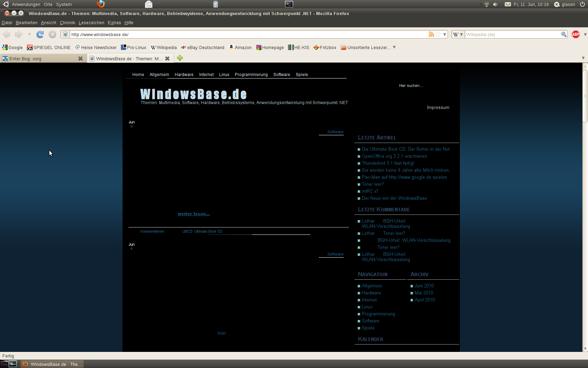The width and height of the screenshot is (588, 368).
Task: Switch to the Enter Bug: xorg tab
Action: 38,59
